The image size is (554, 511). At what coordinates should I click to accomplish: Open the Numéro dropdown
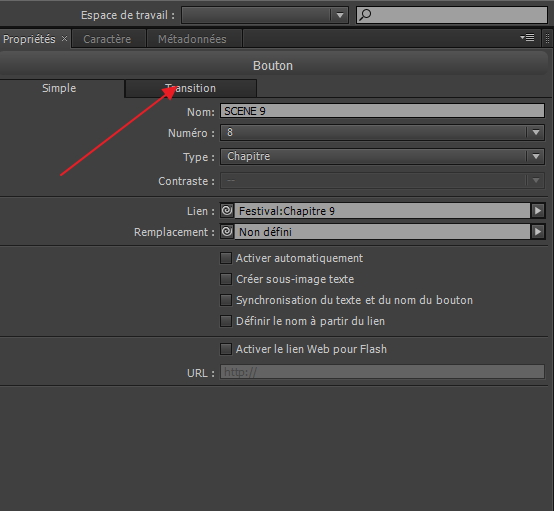coord(382,133)
